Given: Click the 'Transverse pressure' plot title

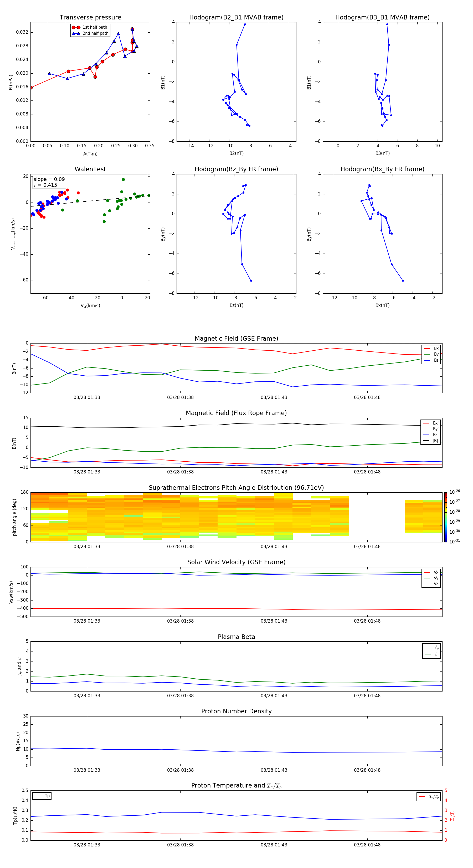Looking at the screenshot, I should coord(90,18).
